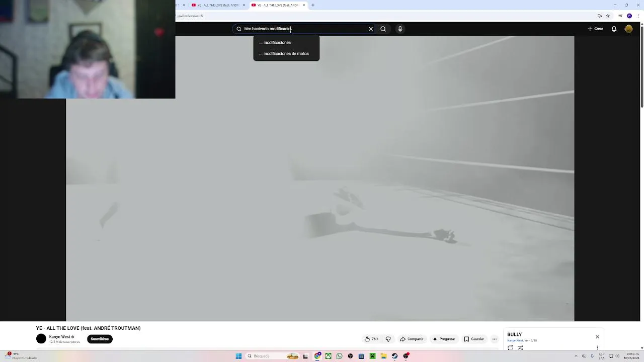Image resolution: width=644 pixels, height=362 pixels.
Task: Click the browser address bar URL
Action: [x=190, y=16]
